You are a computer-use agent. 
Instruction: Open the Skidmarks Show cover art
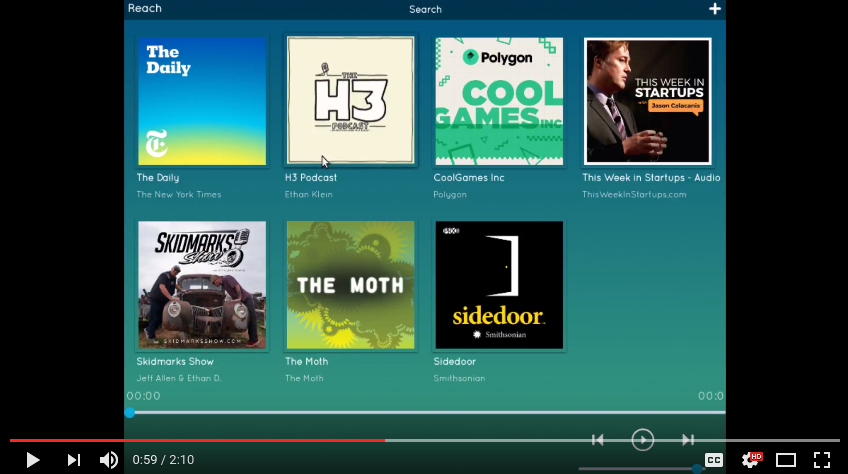point(202,285)
